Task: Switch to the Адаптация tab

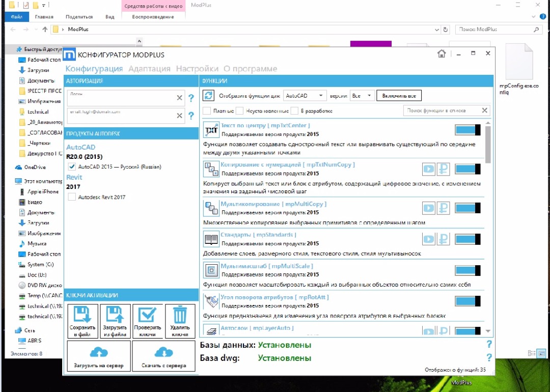Action: (x=149, y=69)
